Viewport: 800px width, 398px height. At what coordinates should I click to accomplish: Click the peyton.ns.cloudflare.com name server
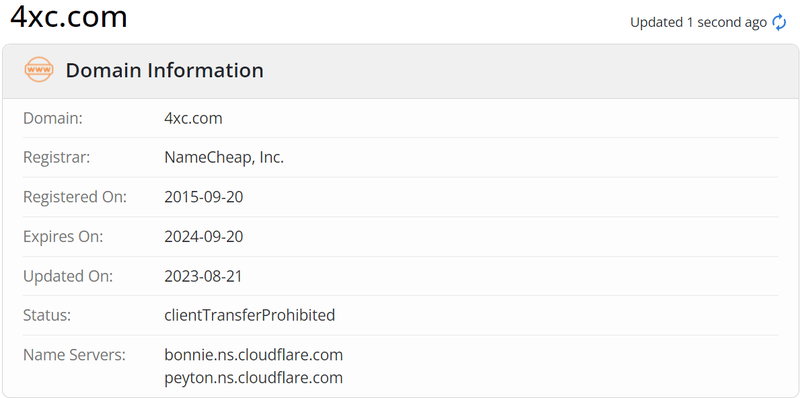pos(254,378)
